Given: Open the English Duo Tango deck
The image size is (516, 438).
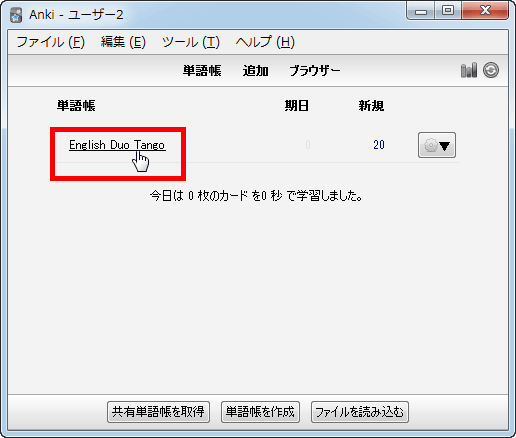Looking at the screenshot, I should coord(117,145).
